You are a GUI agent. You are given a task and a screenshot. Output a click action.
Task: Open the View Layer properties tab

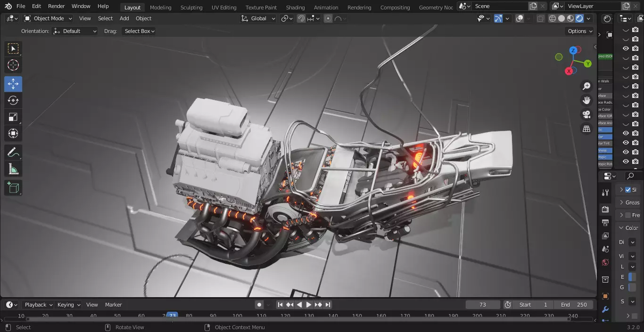(x=605, y=235)
